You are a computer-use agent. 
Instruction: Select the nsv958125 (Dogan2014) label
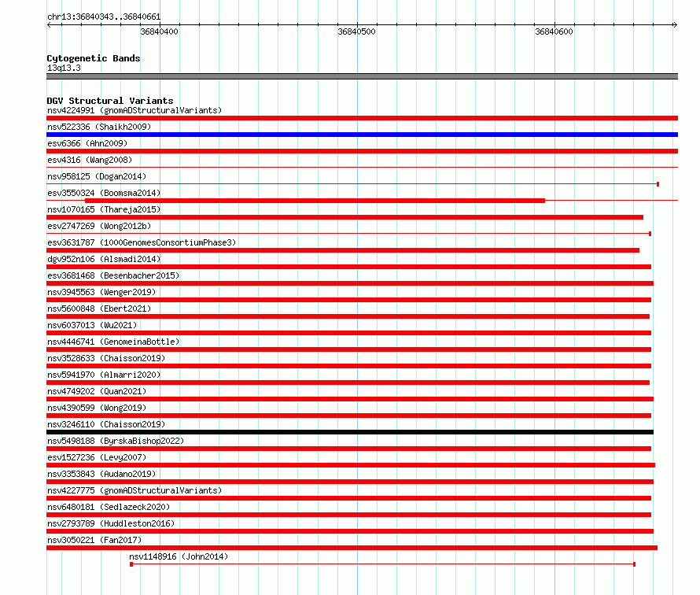pyautogui.click(x=97, y=176)
